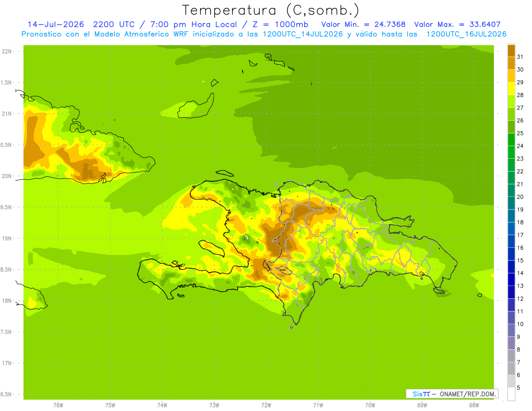The height and width of the screenshot is (411, 532).
Task: Click "Valor Min. = 24.7368" text
Action: point(363,24)
